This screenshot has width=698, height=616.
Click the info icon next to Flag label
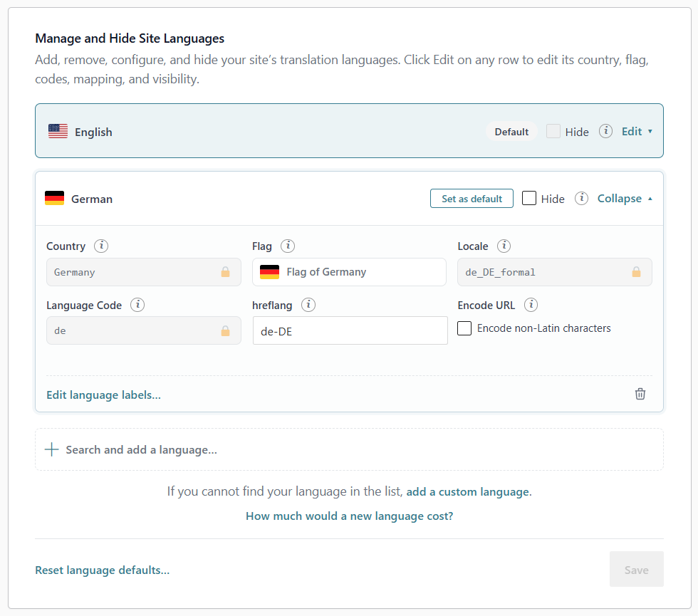point(288,246)
